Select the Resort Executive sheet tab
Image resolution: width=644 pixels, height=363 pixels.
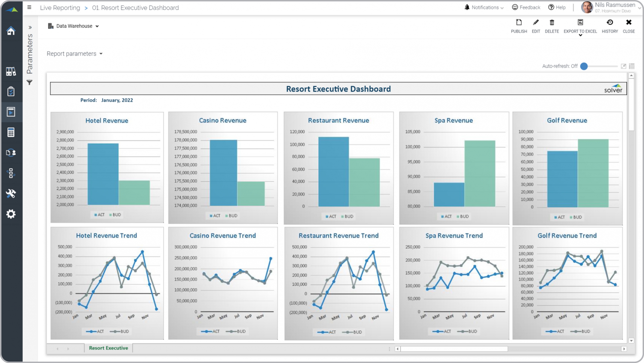[108, 348]
